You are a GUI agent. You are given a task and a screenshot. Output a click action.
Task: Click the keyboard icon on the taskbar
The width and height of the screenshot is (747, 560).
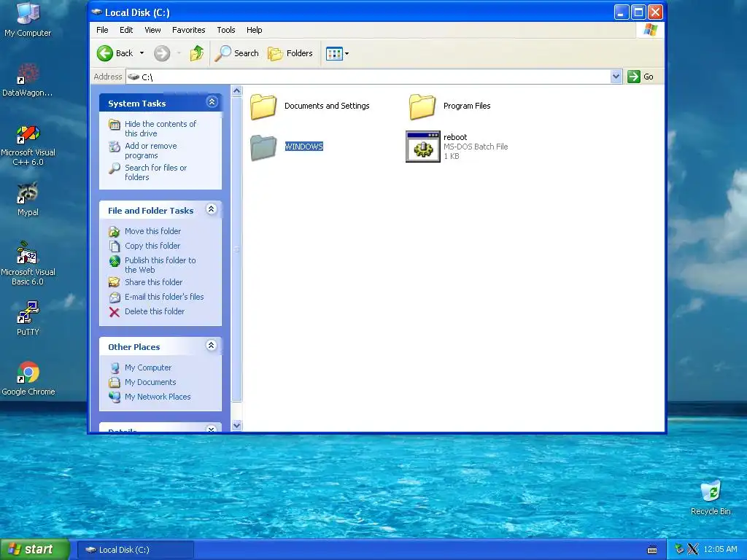click(652, 550)
